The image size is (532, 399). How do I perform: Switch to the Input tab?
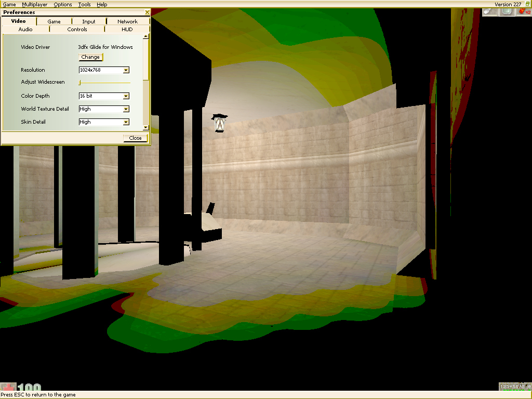click(x=89, y=21)
